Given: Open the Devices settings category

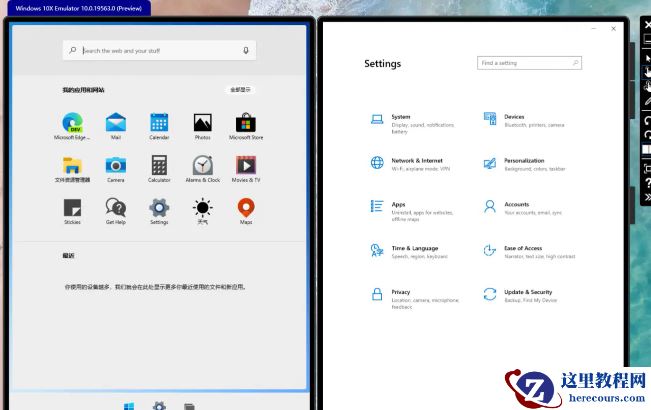Looking at the screenshot, I should coord(524,120).
